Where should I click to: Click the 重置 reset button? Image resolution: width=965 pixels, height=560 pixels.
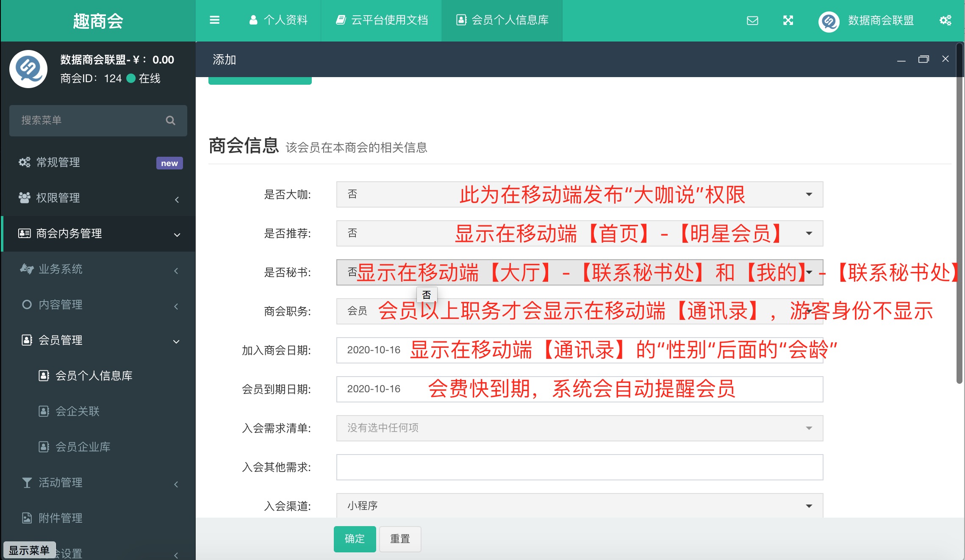[400, 539]
